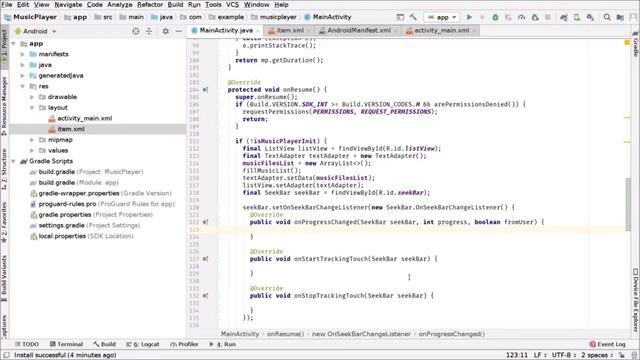Switch to AndroidManifest.xml editor tab
This screenshot has width=640, height=360.
point(358,31)
